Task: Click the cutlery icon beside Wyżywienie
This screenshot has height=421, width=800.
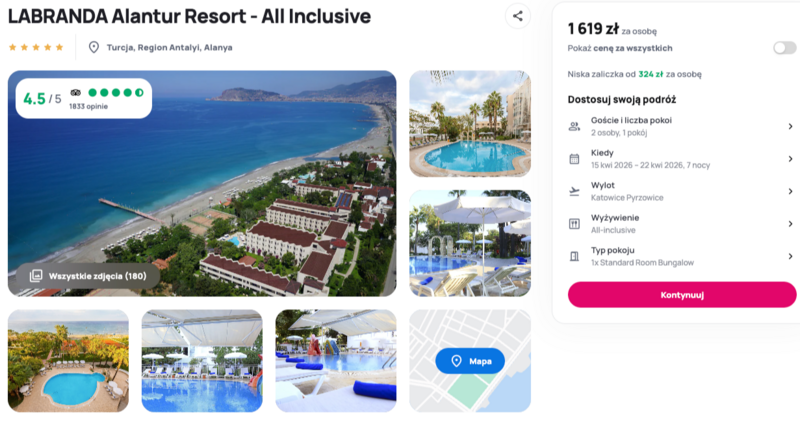Action: point(574,224)
